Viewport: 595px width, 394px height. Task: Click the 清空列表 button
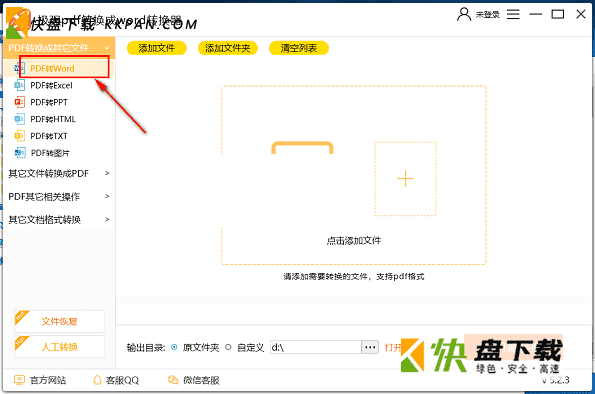pyautogui.click(x=299, y=48)
